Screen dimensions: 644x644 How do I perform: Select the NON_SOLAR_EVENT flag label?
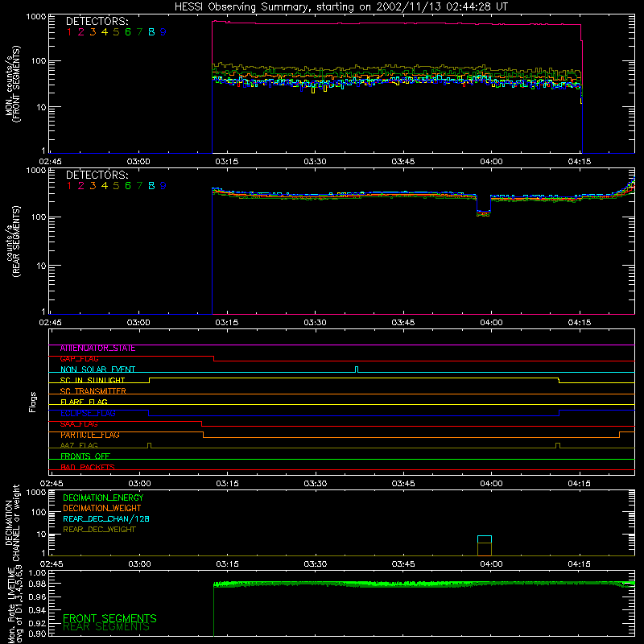click(97, 369)
